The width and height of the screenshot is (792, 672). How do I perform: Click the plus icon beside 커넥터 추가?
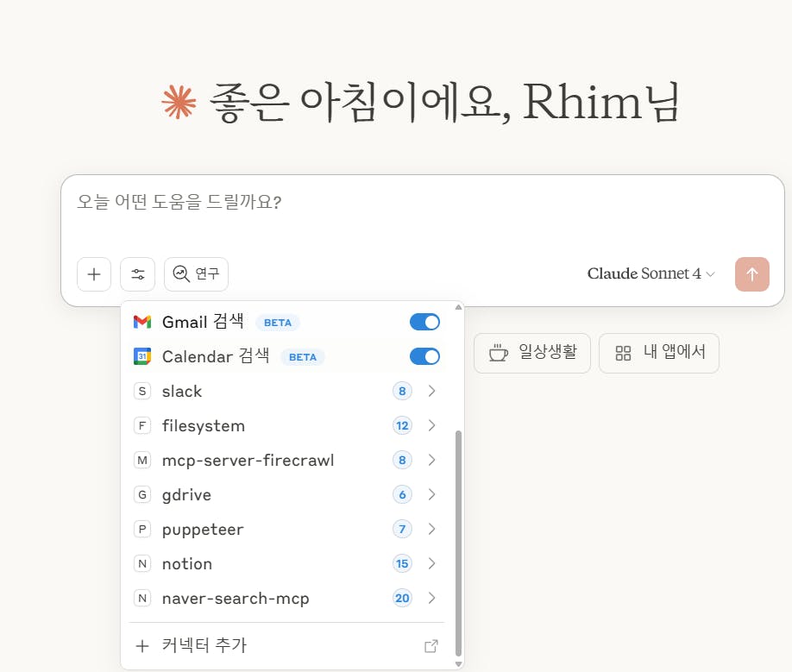click(x=142, y=646)
